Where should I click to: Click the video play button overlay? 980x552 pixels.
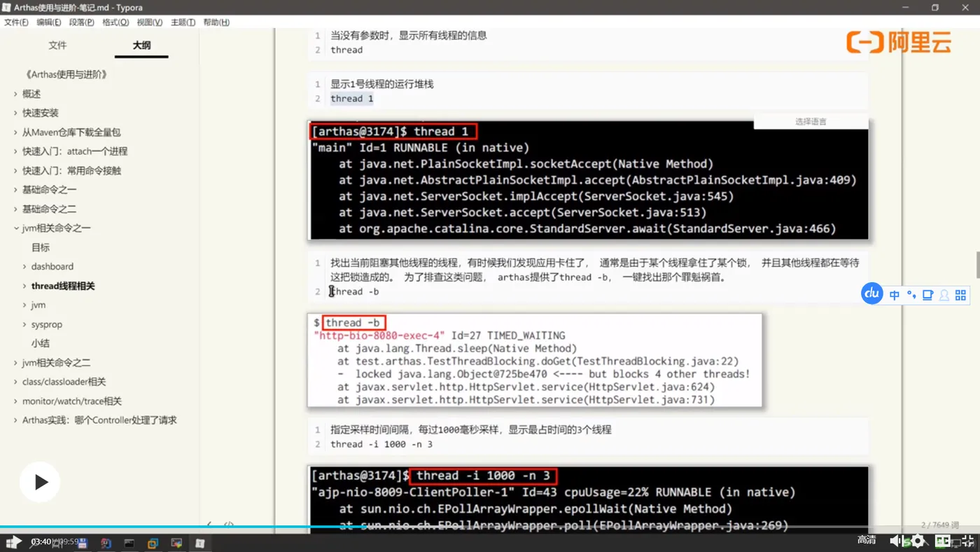click(40, 481)
